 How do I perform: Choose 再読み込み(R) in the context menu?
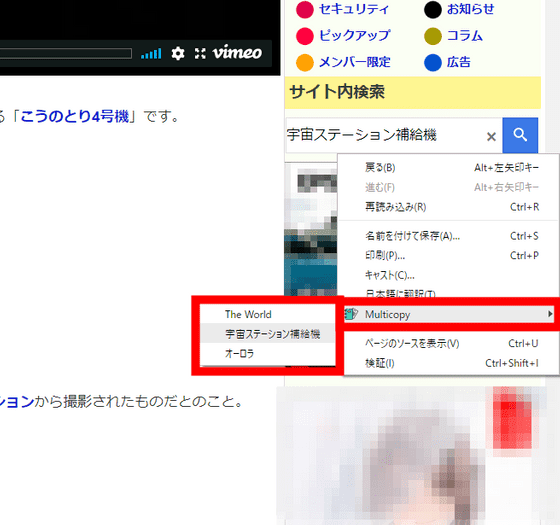[x=448, y=207]
